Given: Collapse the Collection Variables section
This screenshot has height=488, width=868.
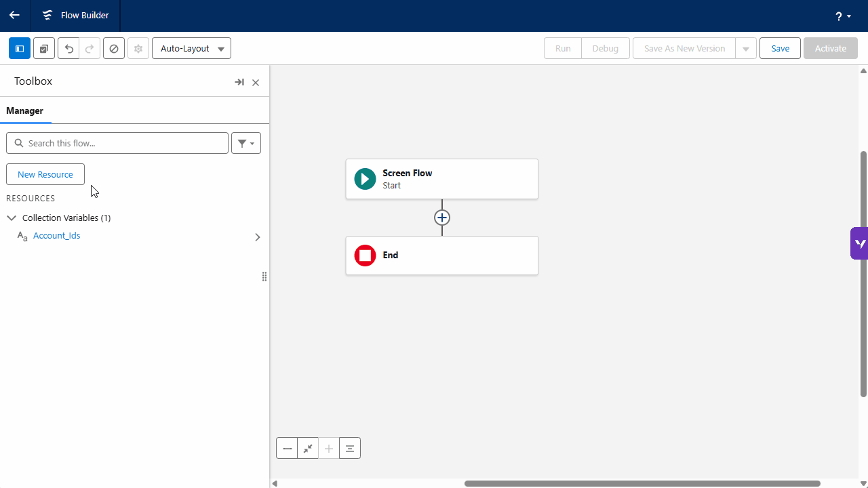Looking at the screenshot, I should [12, 218].
